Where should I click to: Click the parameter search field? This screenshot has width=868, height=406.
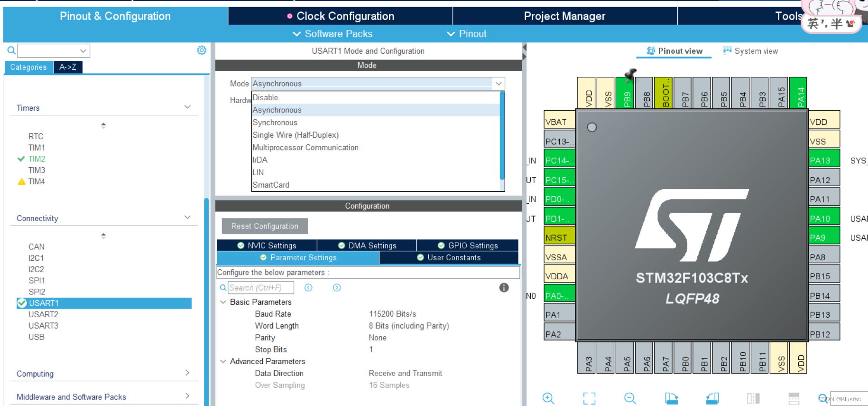click(x=261, y=288)
